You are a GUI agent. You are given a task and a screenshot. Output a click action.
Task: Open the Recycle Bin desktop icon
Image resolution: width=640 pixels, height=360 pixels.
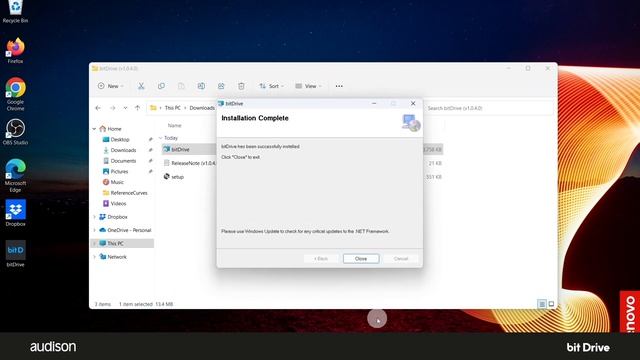point(15,11)
